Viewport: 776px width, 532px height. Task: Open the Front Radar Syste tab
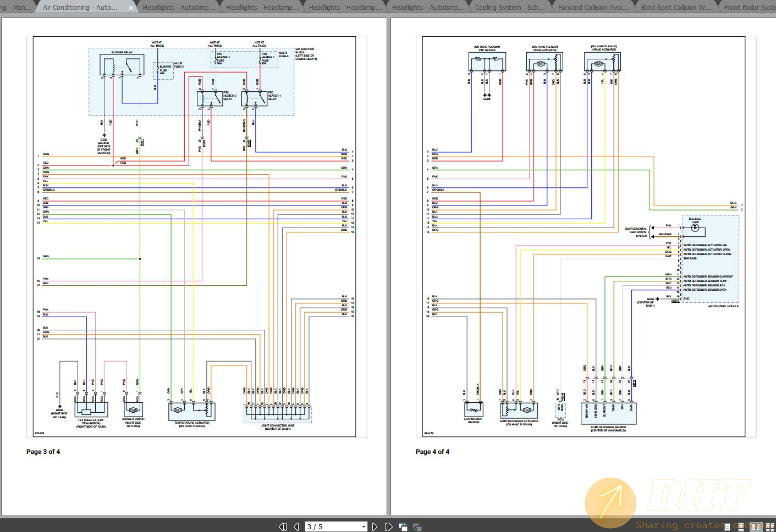[749, 8]
